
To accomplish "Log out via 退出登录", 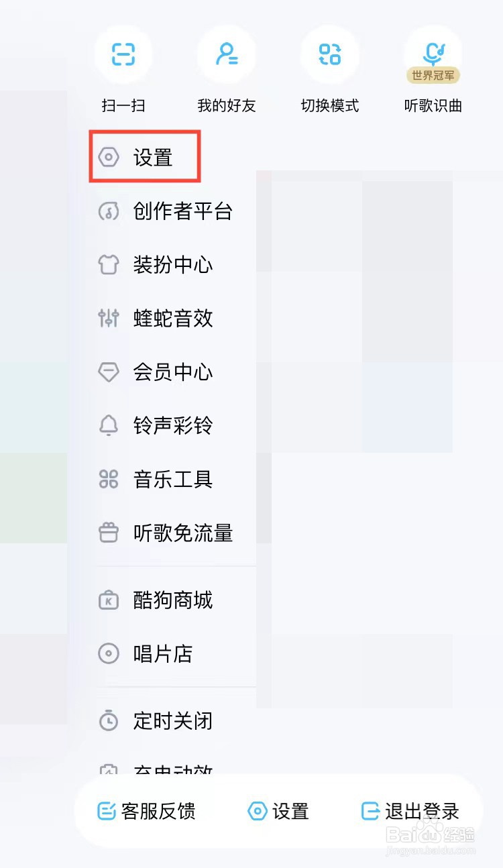I will pyautogui.click(x=412, y=812).
